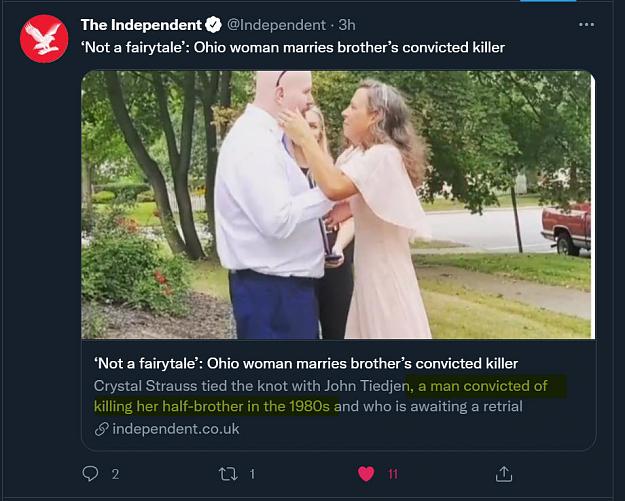Open the wedding photo thumbnail
This screenshot has width=625, height=501.
338,205
